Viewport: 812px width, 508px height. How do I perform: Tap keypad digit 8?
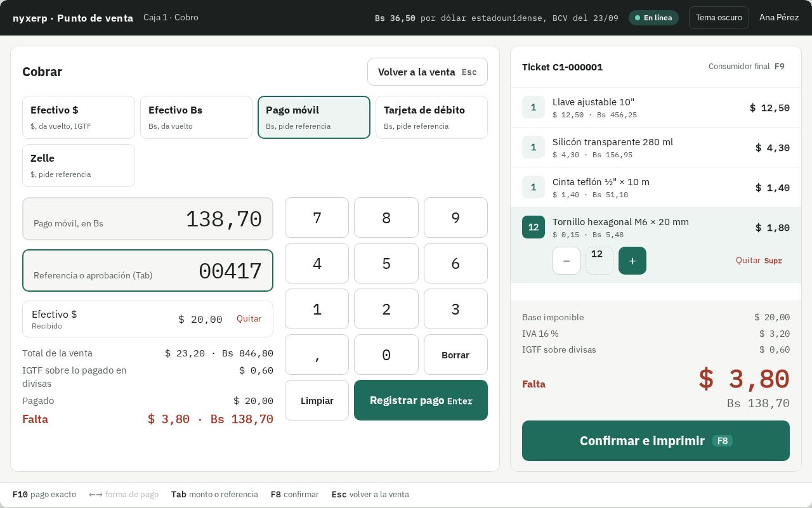coord(386,218)
